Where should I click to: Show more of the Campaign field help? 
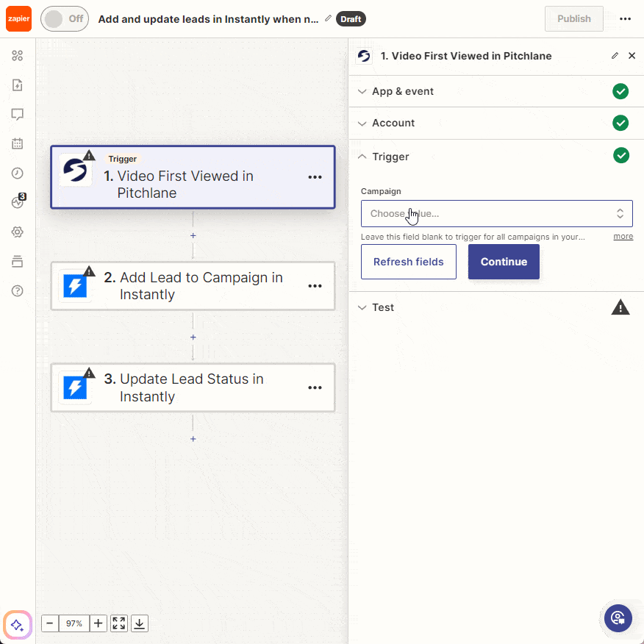pyautogui.click(x=623, y=236)
